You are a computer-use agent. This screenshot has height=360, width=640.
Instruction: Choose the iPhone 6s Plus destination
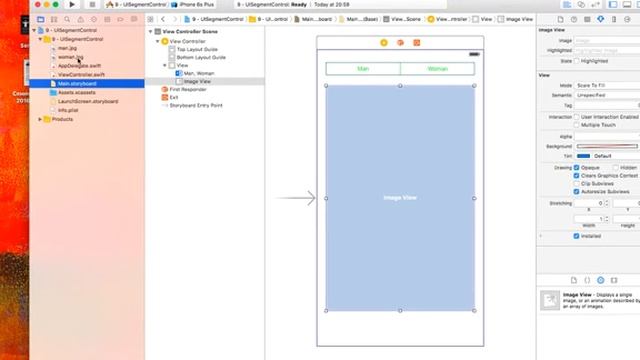193,4
